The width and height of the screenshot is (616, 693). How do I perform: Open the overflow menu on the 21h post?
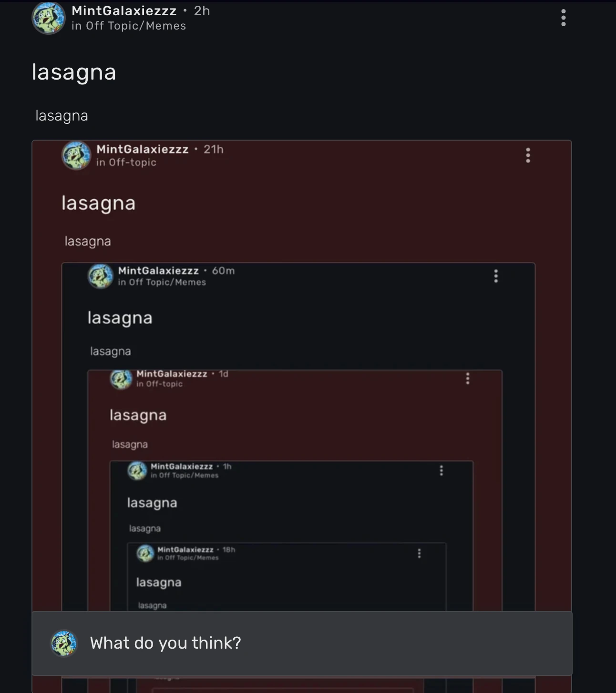(528, 155)
